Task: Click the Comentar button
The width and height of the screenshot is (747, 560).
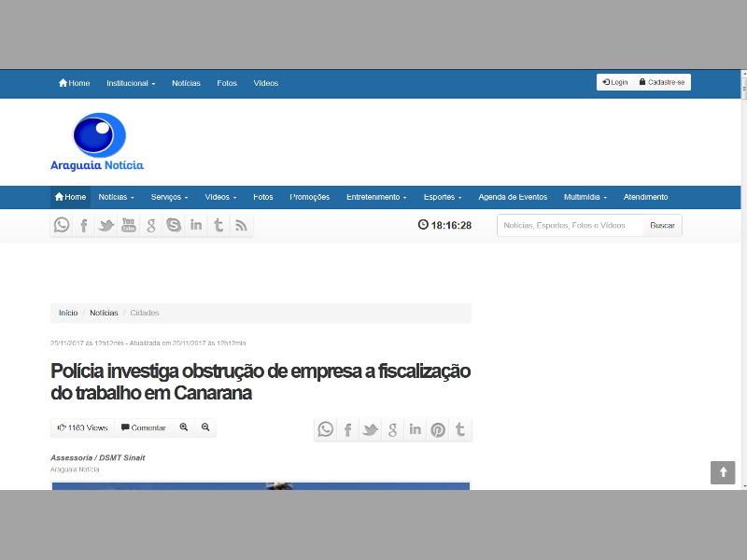Action: pyautogui.click(x=144, y=427)
